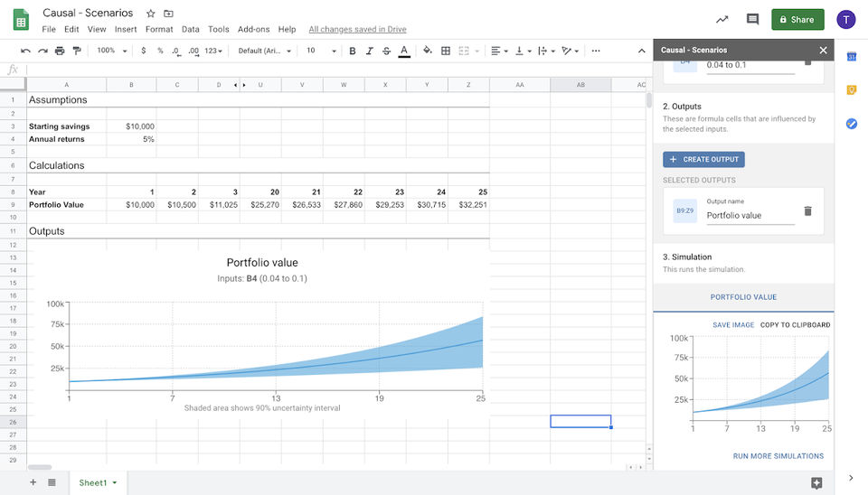868x495 pixels.
Task: Open the Edit menu
Action: [x=71, y=29]
